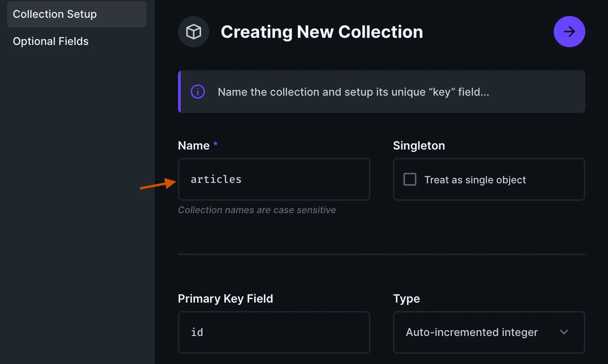608x364 pixels.
Task: Click the cube collection icon in the header
Action: pos(194,32)
